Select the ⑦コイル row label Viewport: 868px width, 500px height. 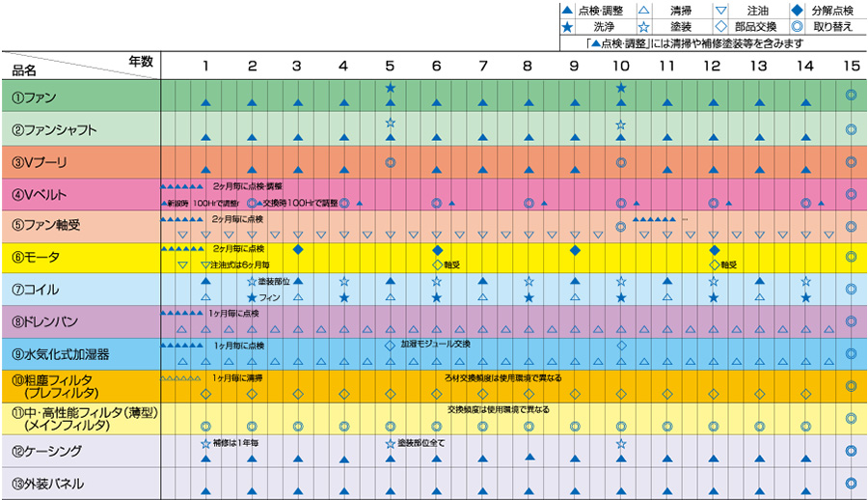pos(36,290)
